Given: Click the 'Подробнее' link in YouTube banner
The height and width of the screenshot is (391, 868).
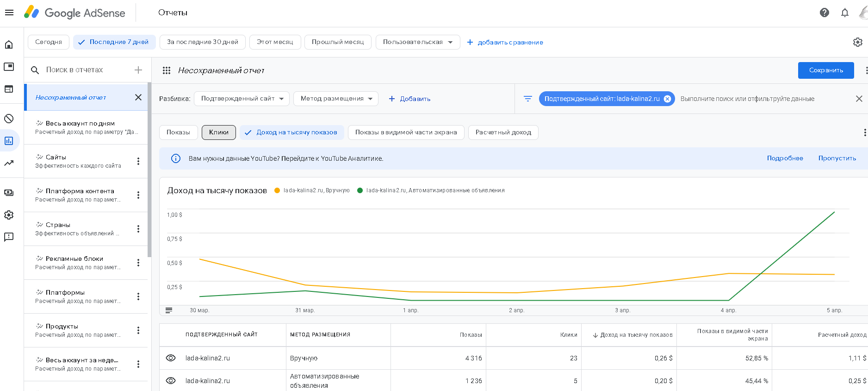Looking at the screenshot, I should (785, 158).
